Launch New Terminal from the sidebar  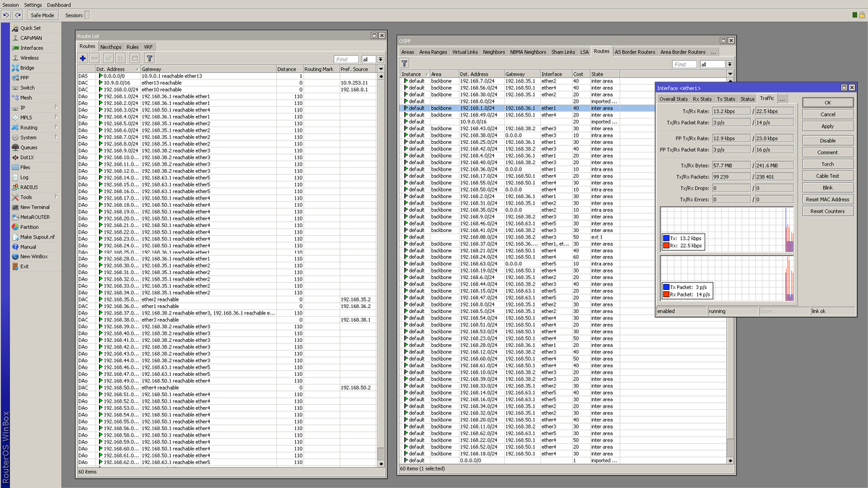coord(35,207)
